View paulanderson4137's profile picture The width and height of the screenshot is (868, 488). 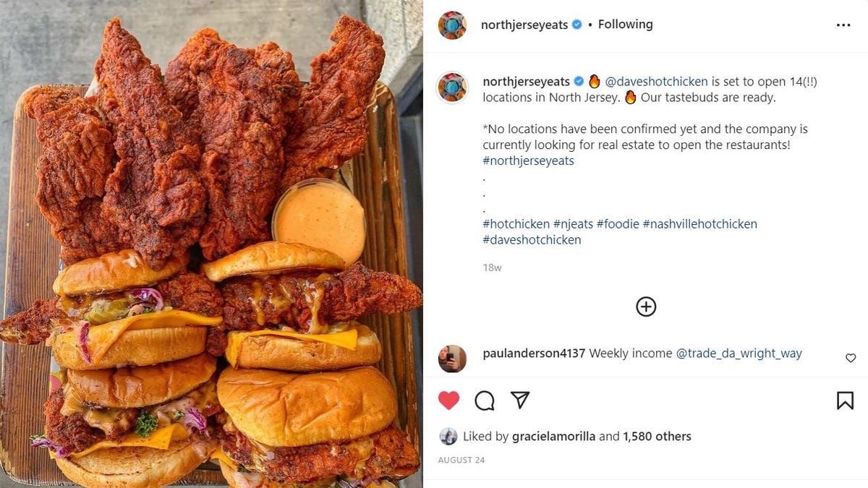click(x=452, y=359)
